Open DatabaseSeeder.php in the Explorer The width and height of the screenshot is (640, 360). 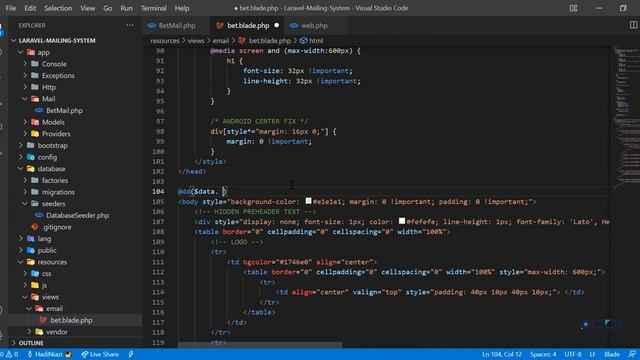point(77,215)
